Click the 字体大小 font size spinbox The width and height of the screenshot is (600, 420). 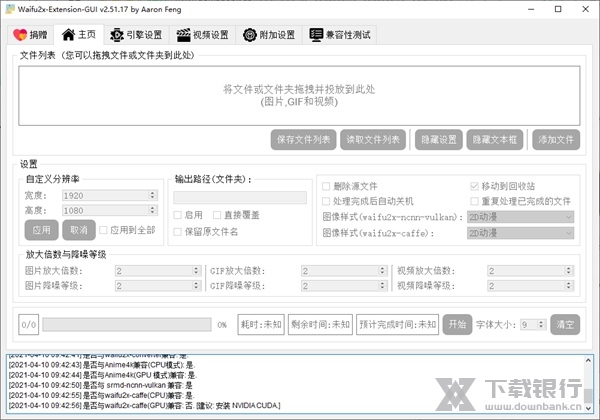533,325
